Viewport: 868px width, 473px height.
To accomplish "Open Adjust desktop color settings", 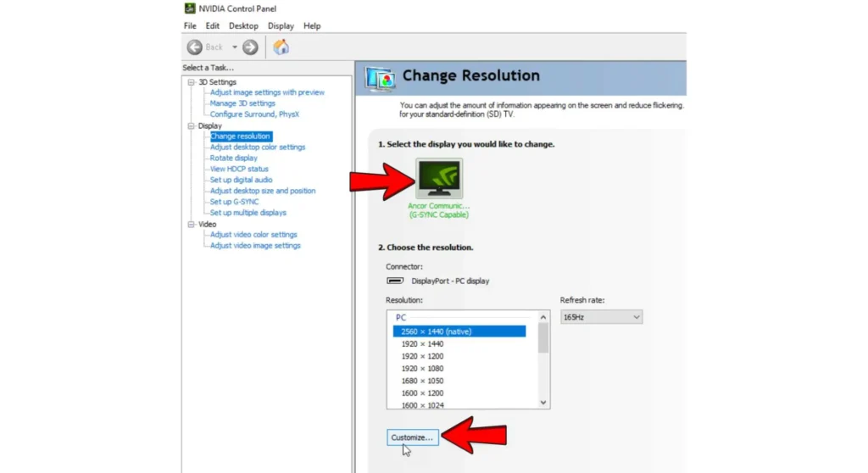I will (258, 147).
